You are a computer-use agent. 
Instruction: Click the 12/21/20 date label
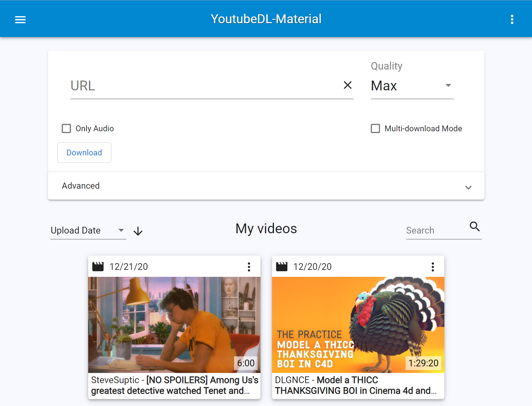(129, 267)
